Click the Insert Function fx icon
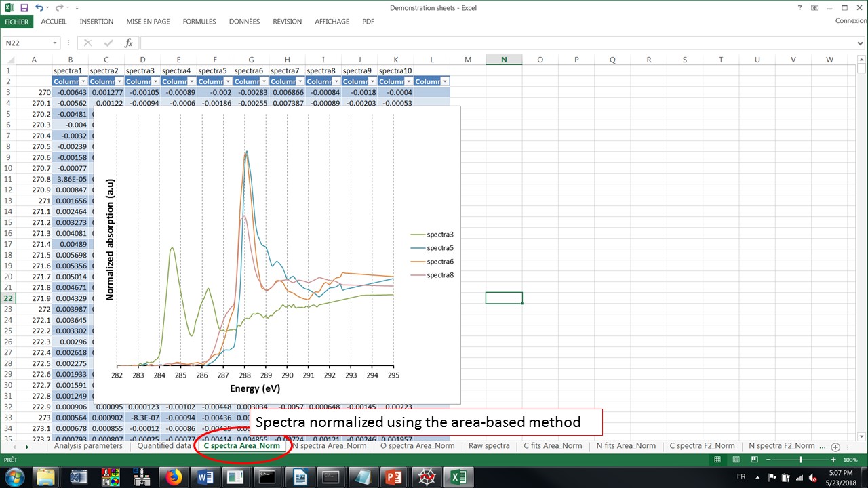 click(129, 43)
